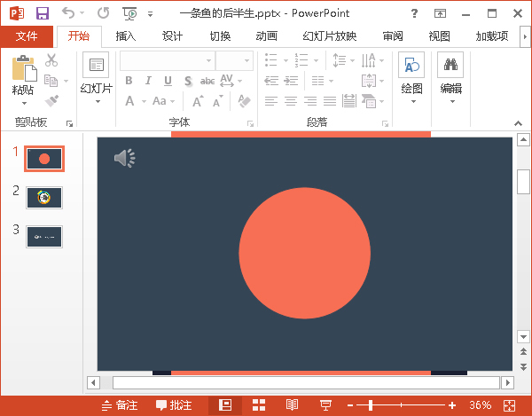Click the Save icon in quick access toolbar

(42, 13)
